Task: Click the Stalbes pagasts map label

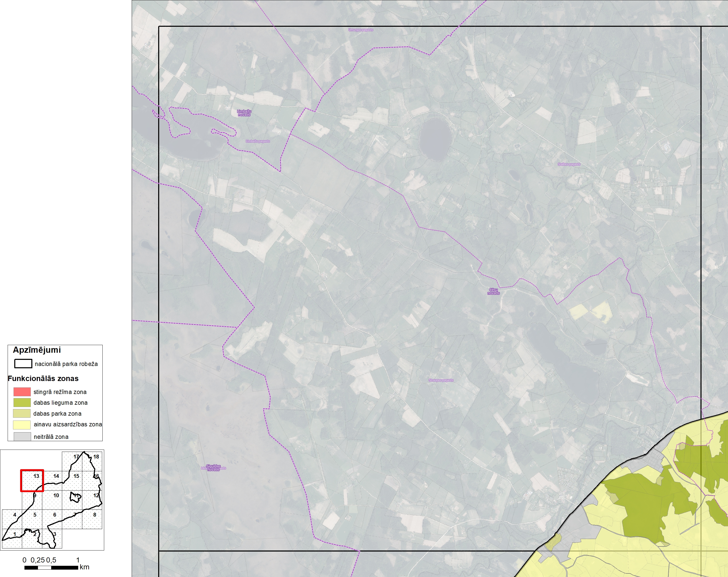Action: point(569,164)
